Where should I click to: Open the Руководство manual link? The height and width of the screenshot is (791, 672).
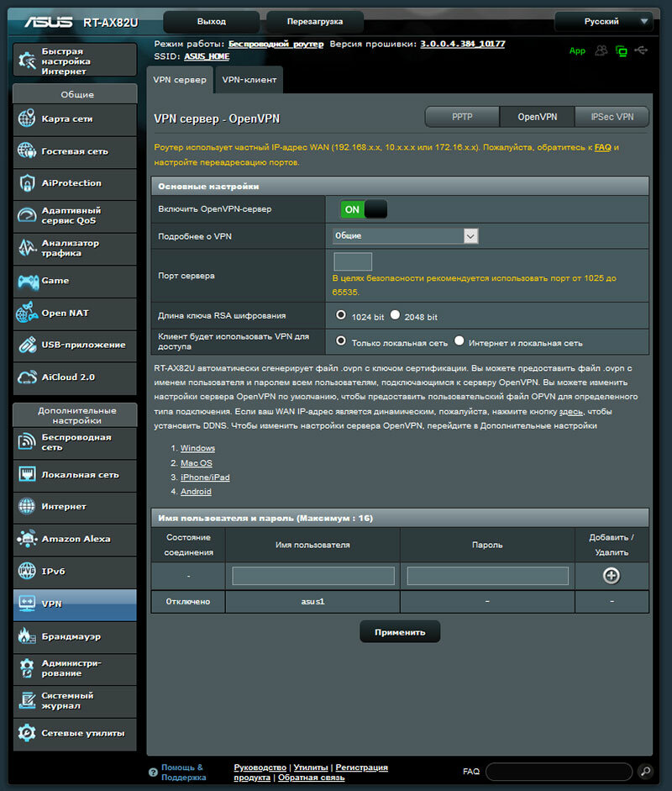pyautogui.click(x=260, y=767)
